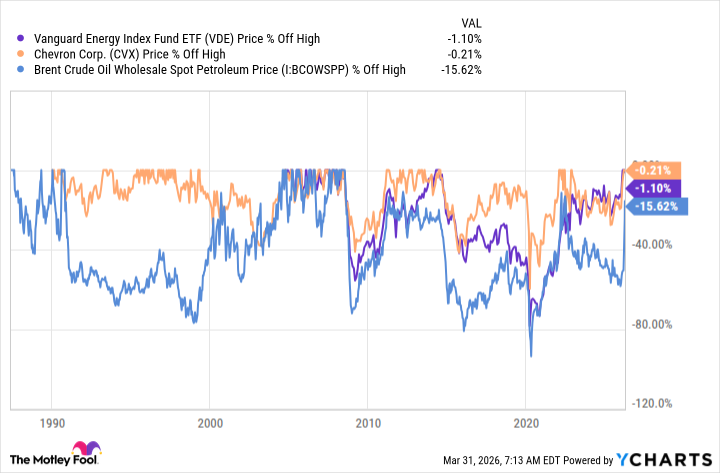Click the purple VDE legend dot
720x473 pixels.
13,39
